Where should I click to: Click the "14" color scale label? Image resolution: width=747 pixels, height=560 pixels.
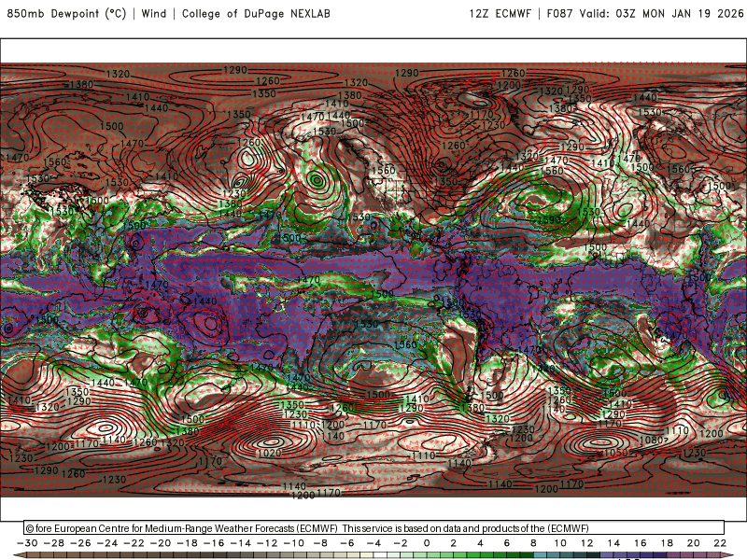coord(613,543)
